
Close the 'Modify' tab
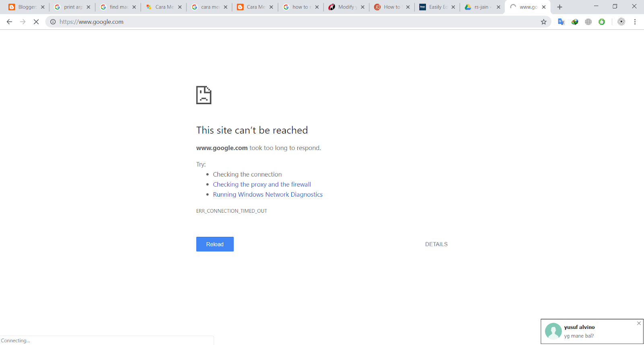tap(362, 7)
